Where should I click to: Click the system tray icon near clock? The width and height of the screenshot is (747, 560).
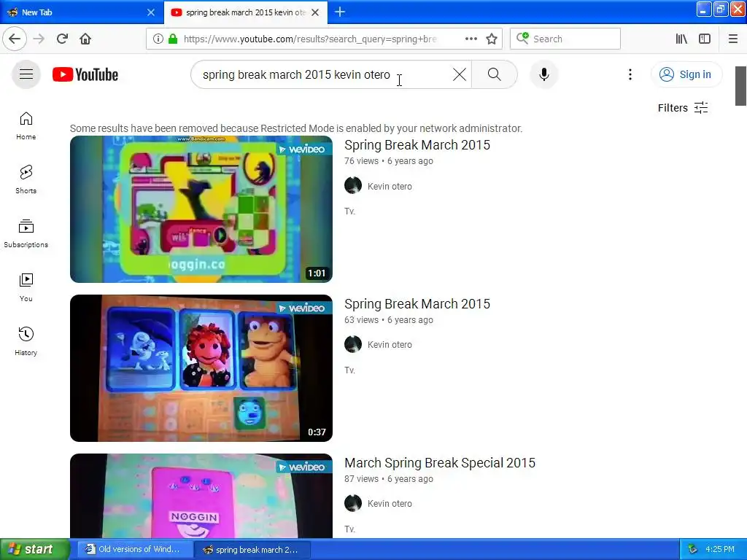coord(693,549)
